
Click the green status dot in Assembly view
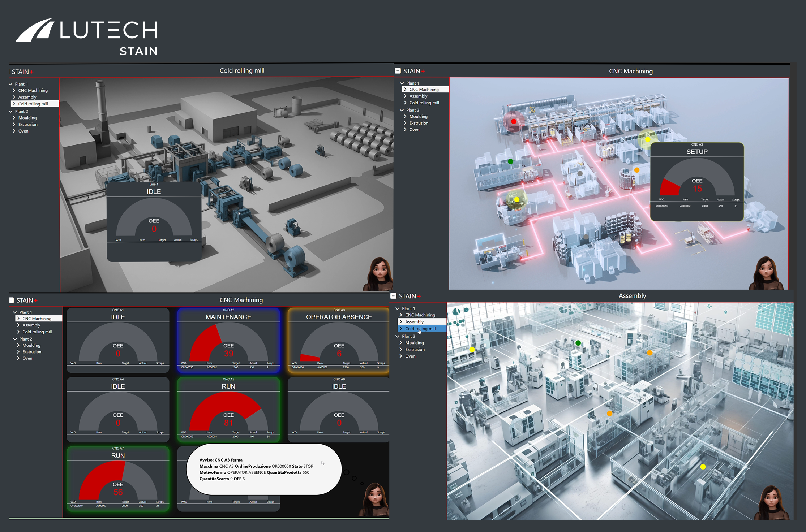tap(578, 343)
